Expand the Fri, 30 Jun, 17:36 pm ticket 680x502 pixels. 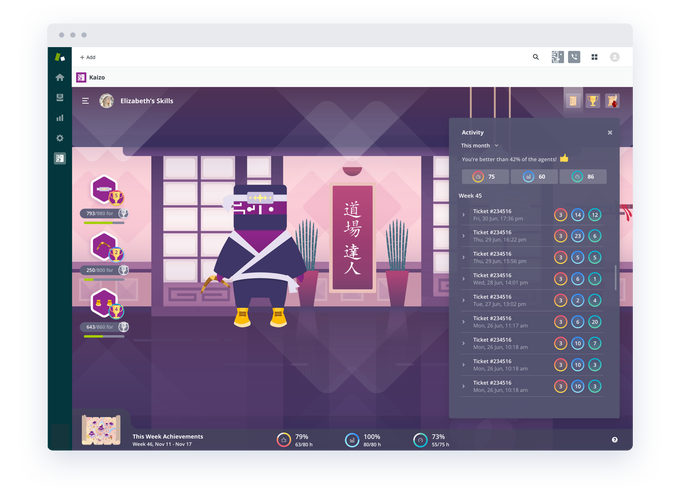point(463,214)
